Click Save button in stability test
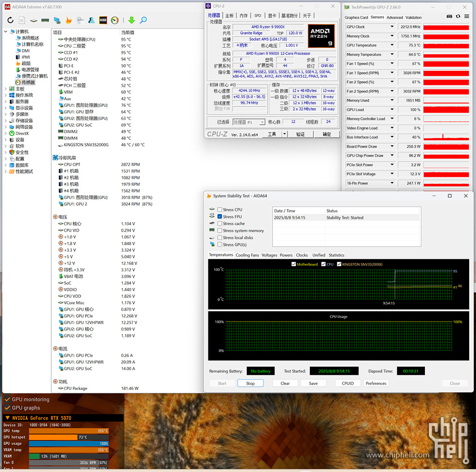The image size is (476, 472). (x=313, y=383)
